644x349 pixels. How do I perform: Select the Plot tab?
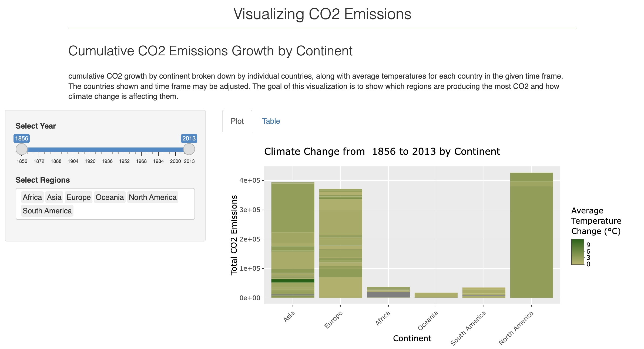237,121
